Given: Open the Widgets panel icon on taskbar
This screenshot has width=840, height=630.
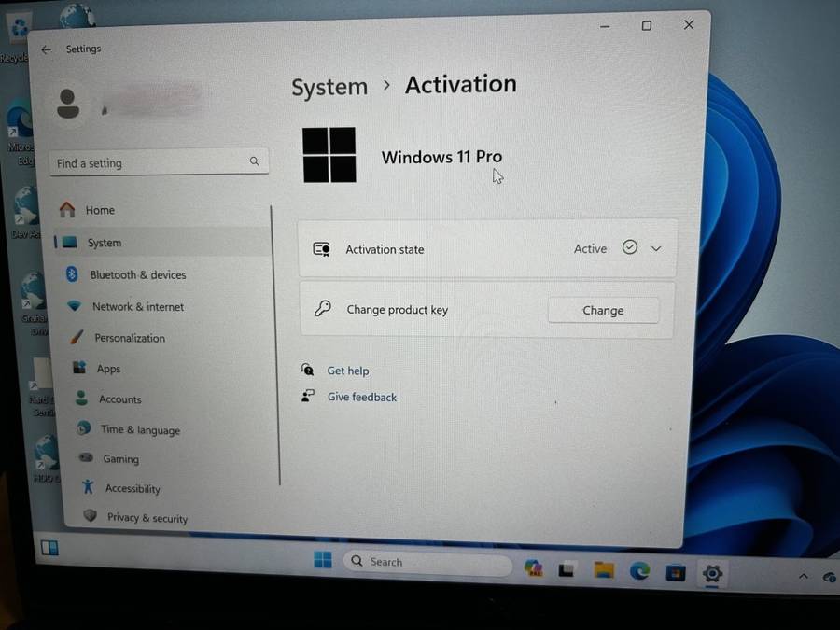Looking at the screenshot, I should (x=49, y=548).
